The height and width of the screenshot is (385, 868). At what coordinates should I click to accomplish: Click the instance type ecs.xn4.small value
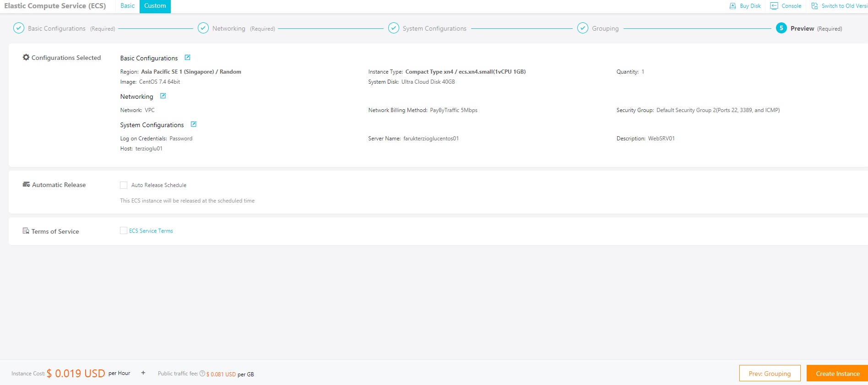click(466, 72)
